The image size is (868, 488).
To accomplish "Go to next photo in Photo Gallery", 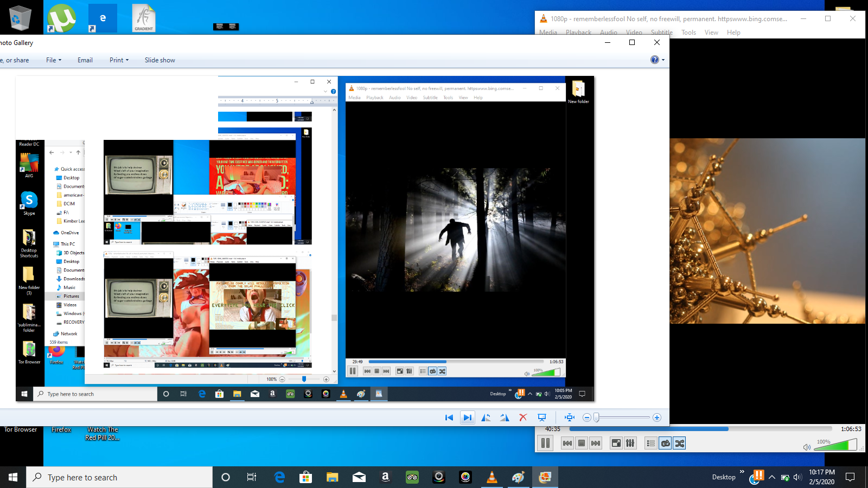I will point(467,418).
